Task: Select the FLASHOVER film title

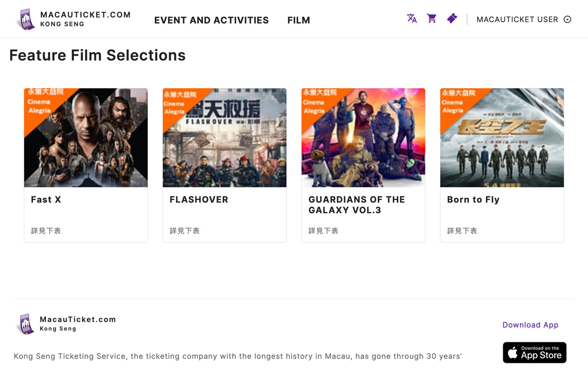Action: [x=199, y=200]
